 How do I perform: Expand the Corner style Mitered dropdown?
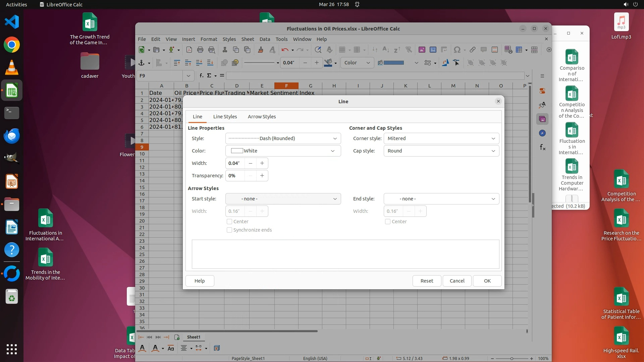click(x=441, y=138)
